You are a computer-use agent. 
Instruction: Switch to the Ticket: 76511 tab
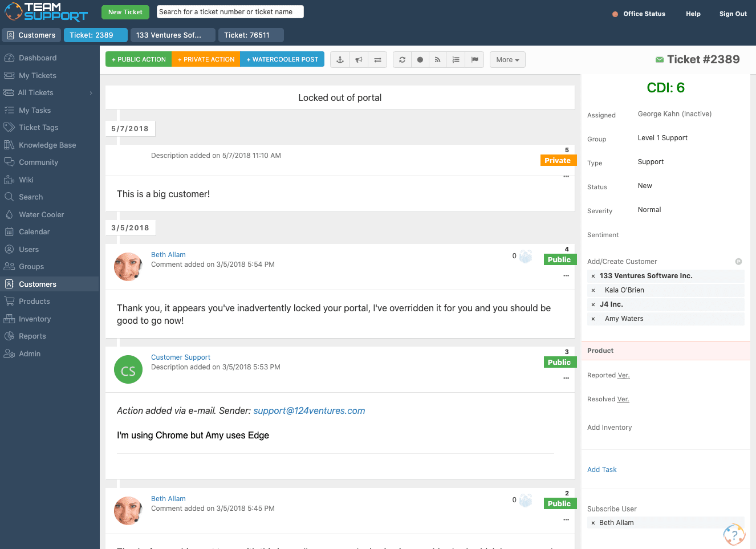point(251,35)
